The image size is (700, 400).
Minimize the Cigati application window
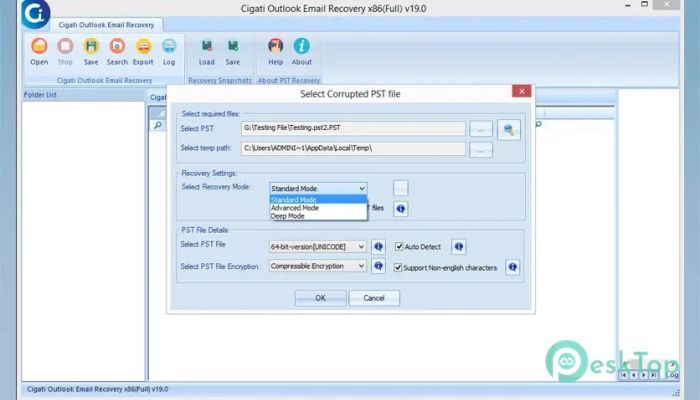(628, 5)
